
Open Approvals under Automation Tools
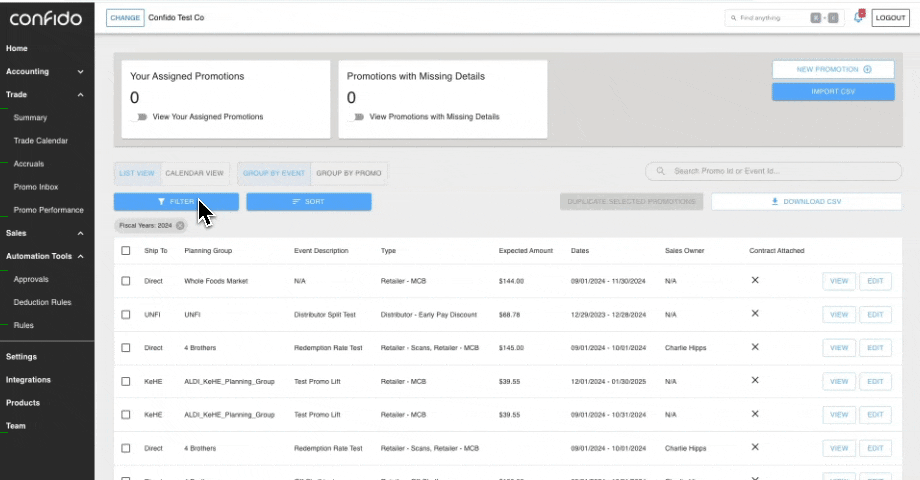tap(31, 279)
